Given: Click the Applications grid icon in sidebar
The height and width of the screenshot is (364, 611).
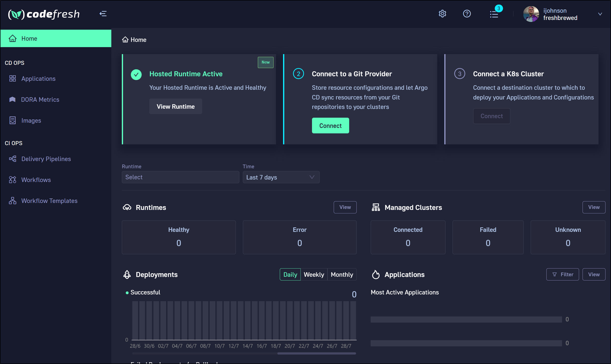Looking at the screenshot, I should pyautogui.click(x=12, y=79).
